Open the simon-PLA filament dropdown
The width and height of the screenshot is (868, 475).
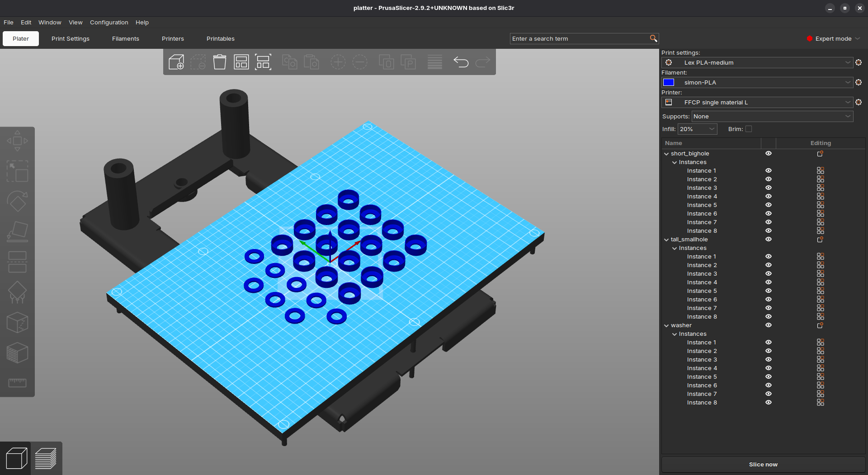tap(757, 82)
